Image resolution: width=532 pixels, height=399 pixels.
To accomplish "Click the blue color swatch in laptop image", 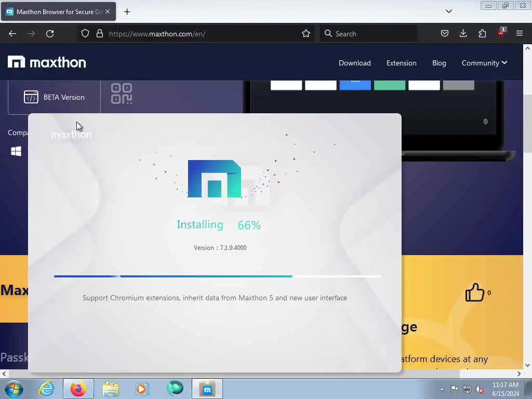I will [355, 85].
